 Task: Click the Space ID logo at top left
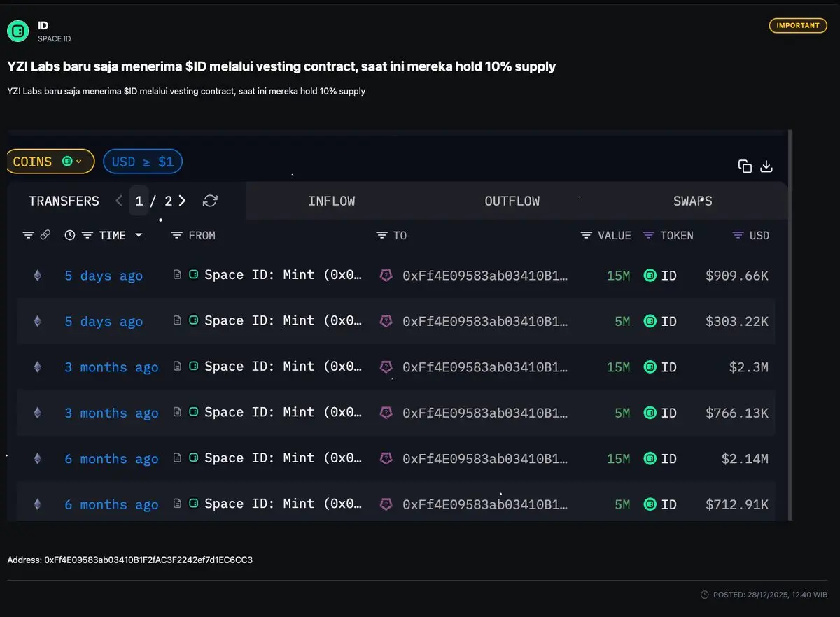18,31
